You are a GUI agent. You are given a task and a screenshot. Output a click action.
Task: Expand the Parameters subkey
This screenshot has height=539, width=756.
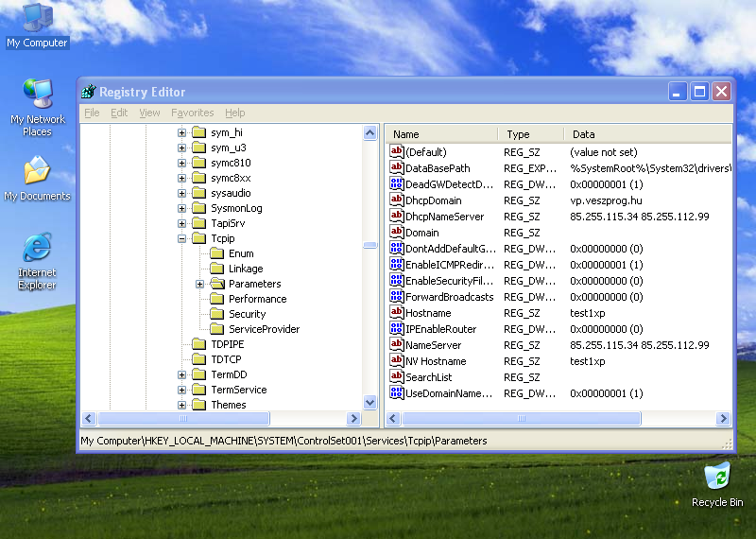click(199, 284)
